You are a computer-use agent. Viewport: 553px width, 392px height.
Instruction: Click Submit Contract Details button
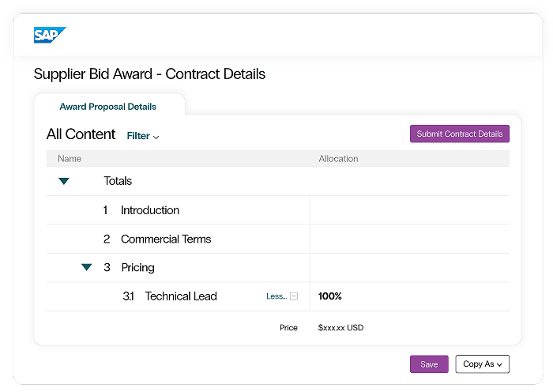pos(460,134)
